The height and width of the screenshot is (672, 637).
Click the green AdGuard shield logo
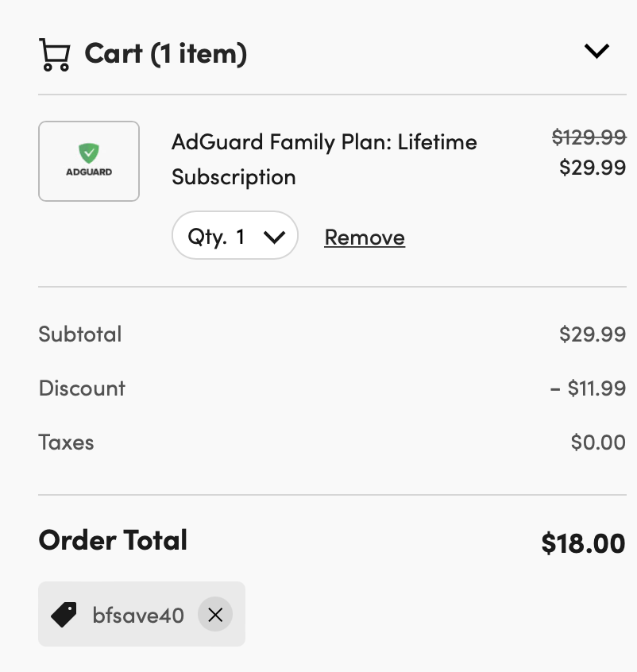tap(89, 153)
